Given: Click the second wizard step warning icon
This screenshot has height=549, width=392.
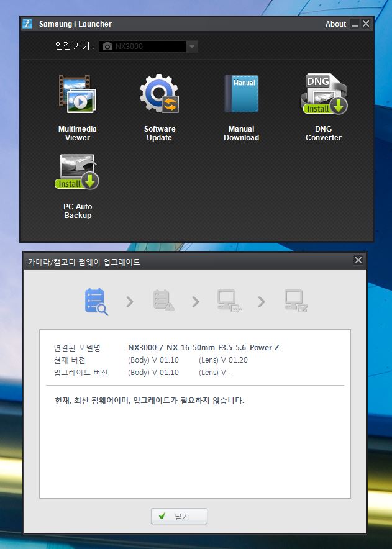Looking at the screenshot, I should 163,301.
